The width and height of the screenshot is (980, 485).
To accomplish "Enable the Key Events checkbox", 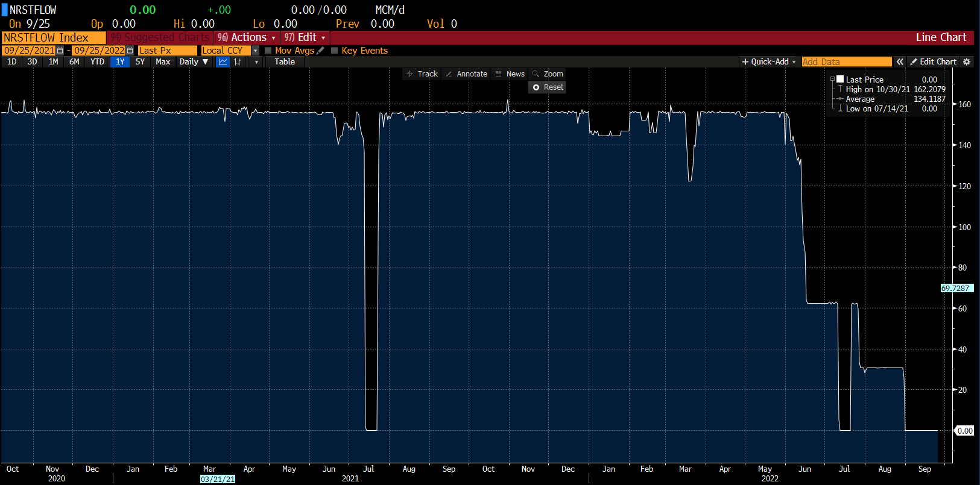I will click(x=335, y=51).
